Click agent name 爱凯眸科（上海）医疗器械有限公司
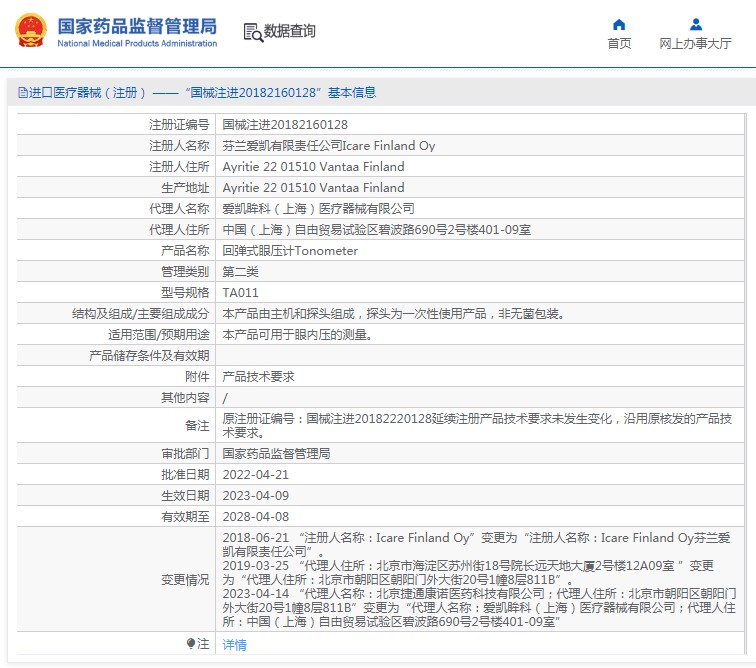The image size is (756, 668). tap(318, 209)
